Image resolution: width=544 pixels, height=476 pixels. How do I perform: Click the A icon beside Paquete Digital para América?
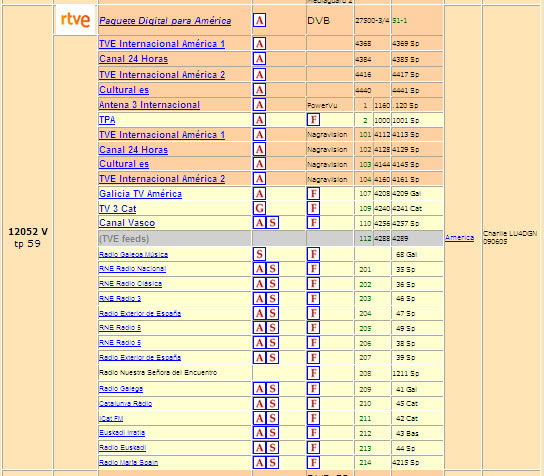tap(259, 20)
